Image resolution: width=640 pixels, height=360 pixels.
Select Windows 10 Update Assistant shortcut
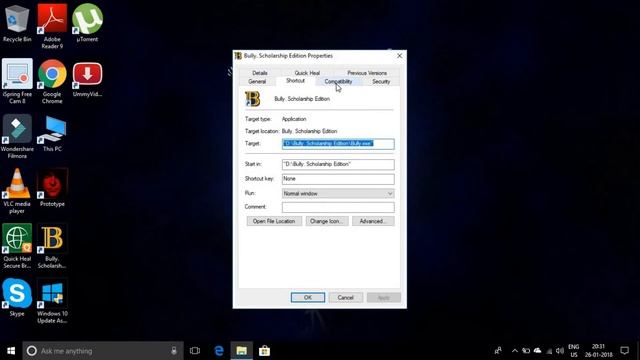click(x=52, y=301)
